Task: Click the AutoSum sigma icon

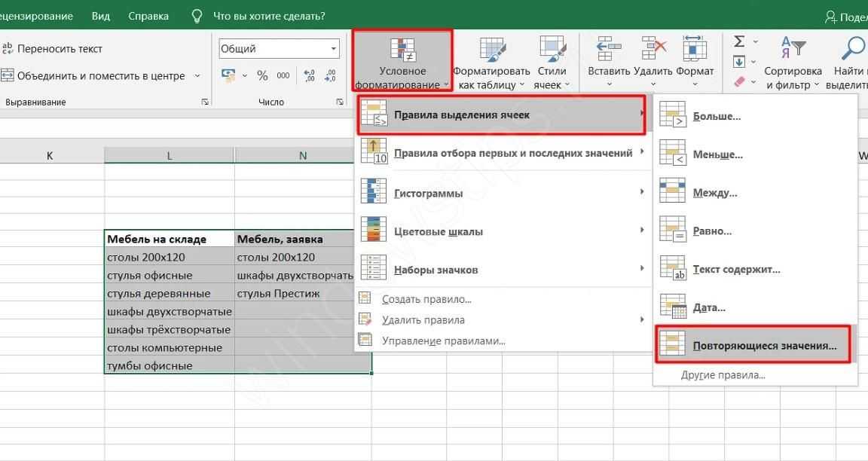Action: point(739,42)
